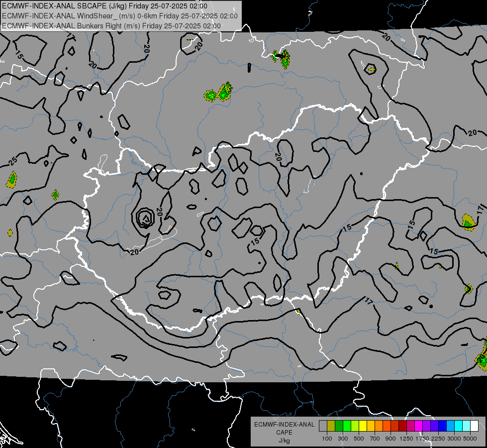The image size is (487, 448).
Task: Select the amber legend swatch
Action: pos(371,426)
